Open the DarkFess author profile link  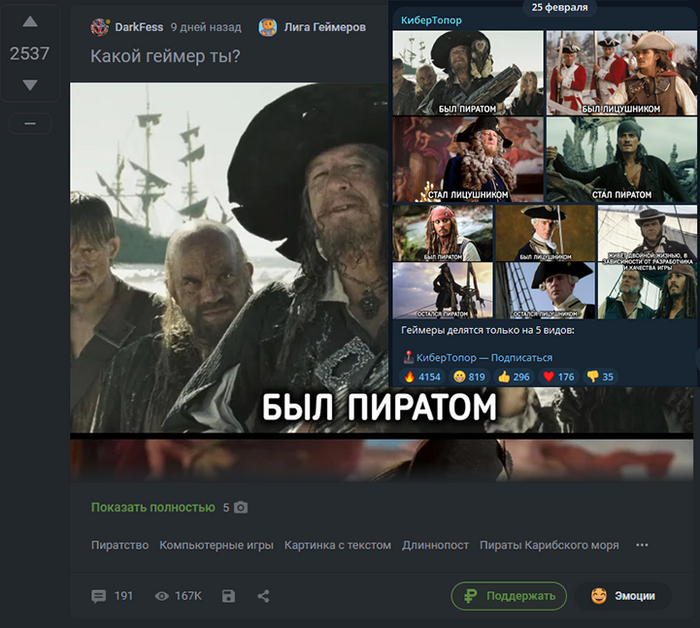tap(139, 27)
